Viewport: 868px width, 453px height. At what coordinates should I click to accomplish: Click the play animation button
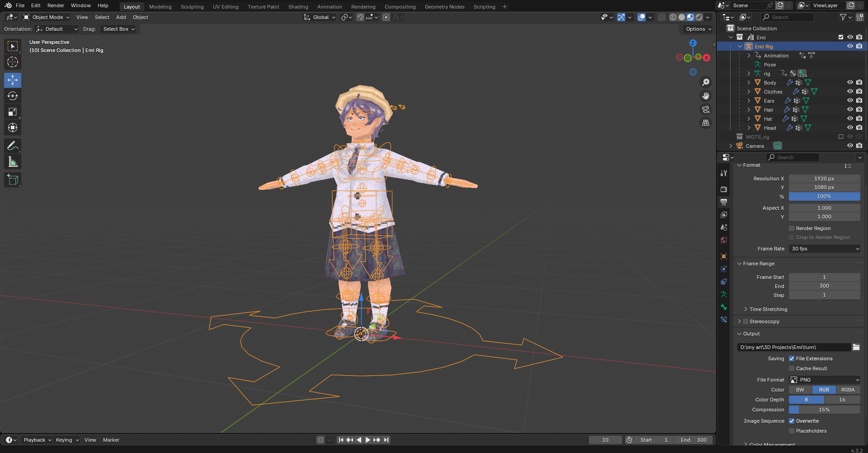pos(368,440)
